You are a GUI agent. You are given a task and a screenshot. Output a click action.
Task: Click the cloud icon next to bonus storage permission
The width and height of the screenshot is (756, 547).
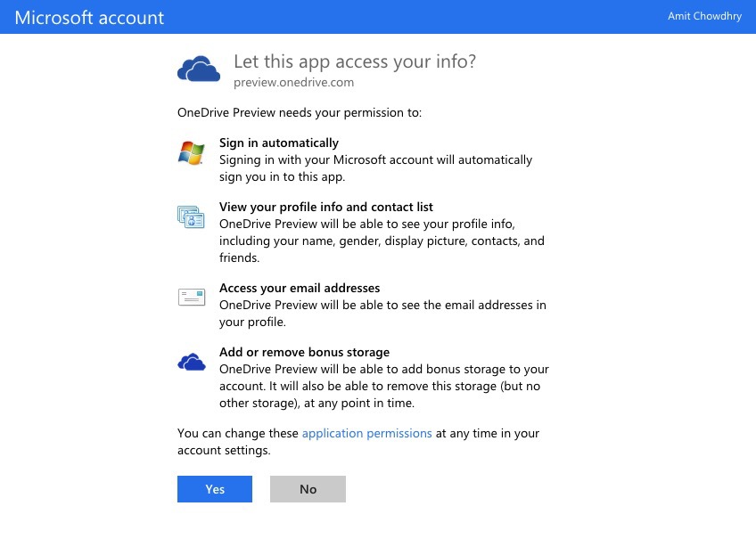point(191,361)
